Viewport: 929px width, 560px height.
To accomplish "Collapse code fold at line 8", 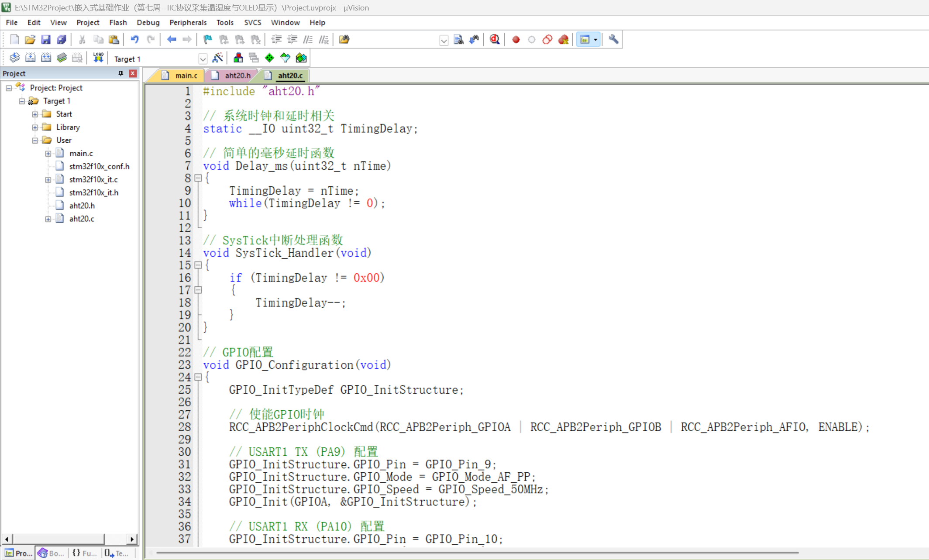I will [198, 178].
